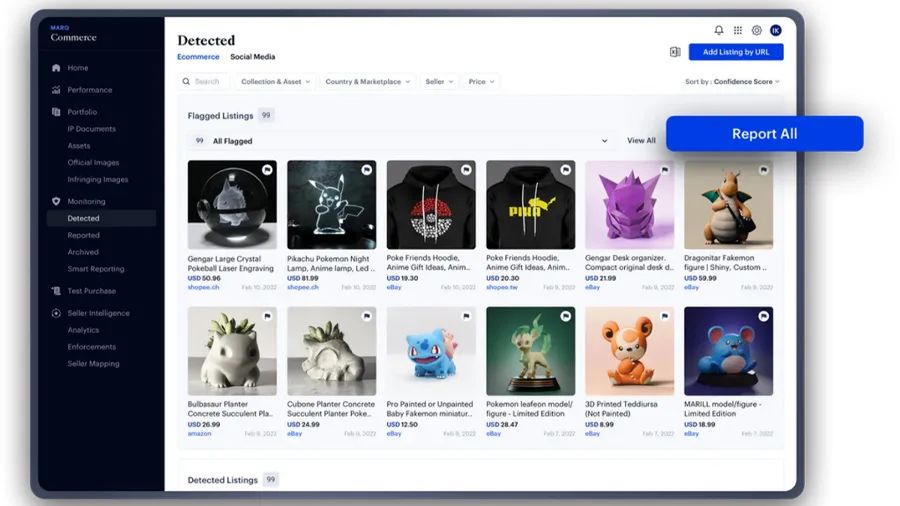The height and width of the screenshot is (506, 900).
Task: Open Analytics in the sidebar
Action: [x=83, y=330]
